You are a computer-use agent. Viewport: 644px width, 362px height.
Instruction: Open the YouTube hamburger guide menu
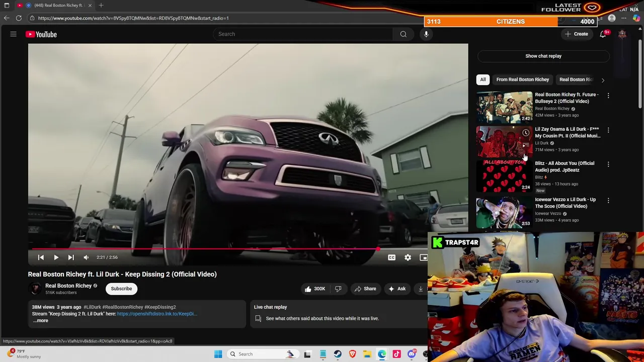14,34
